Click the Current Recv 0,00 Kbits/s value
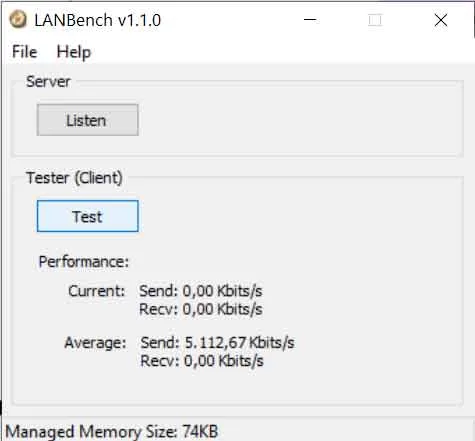This screenshot has height=441, width=475. (201, 309)
